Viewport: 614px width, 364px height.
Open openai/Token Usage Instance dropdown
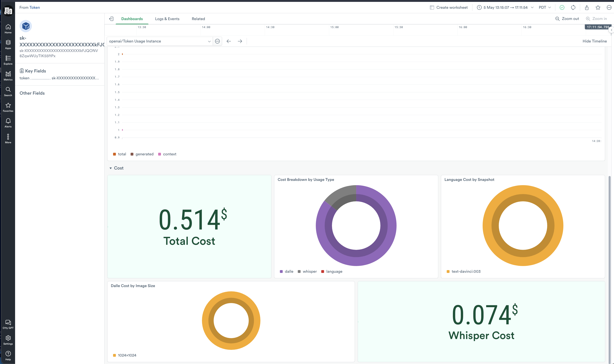[x=160, y=41]
